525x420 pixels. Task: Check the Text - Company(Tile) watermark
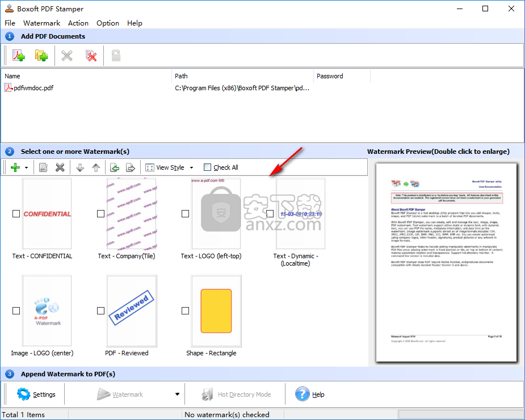[x=100, y=213]
